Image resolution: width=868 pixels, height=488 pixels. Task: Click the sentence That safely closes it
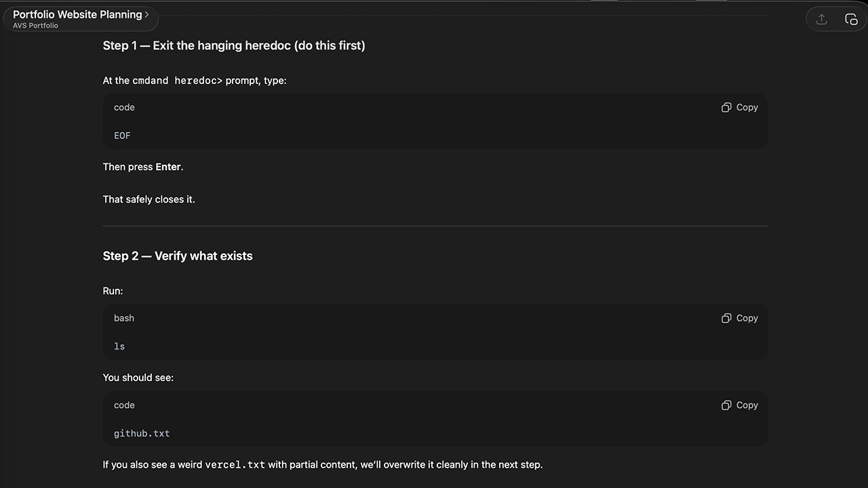pos(149,199)
